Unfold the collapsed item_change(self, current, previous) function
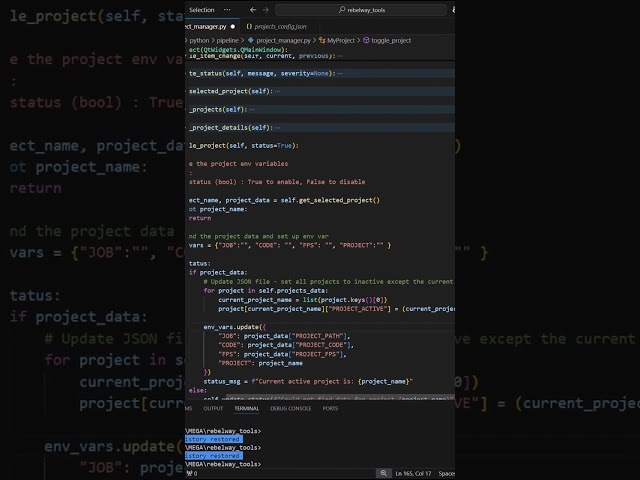Screen dimensions: 640x480 (x=340, y=56)
